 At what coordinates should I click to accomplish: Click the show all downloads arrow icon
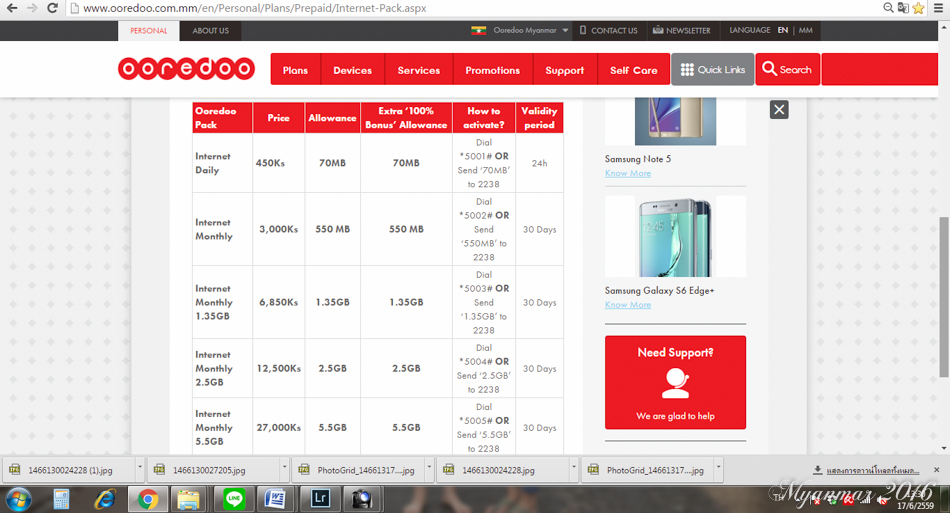point(818,470)
